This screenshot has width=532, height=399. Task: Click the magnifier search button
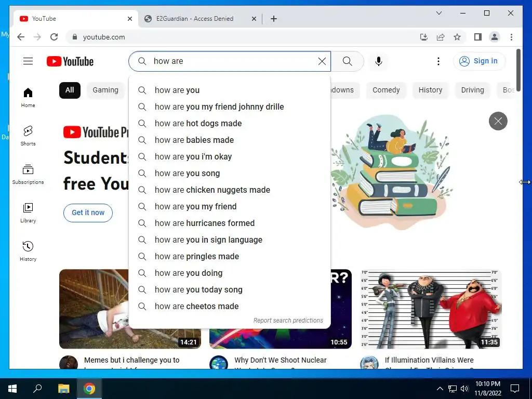tap(347, 61)
